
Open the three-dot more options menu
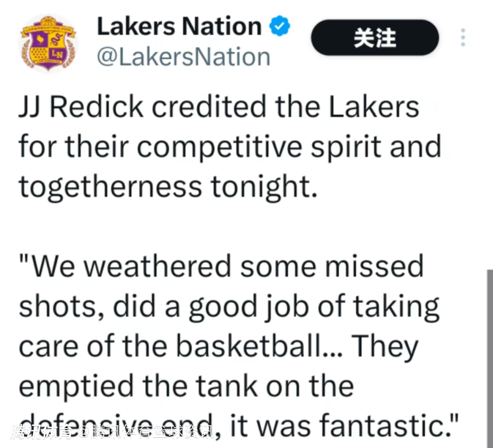(463, 37)
